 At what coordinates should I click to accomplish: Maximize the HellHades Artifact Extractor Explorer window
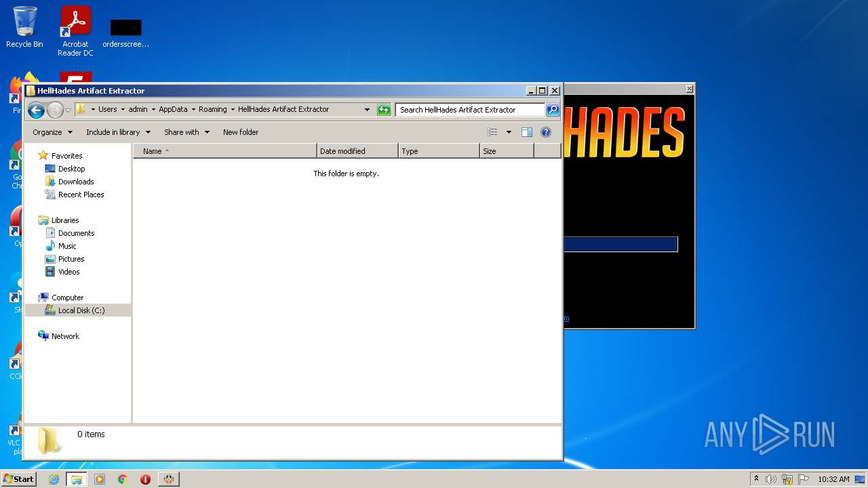542,90
